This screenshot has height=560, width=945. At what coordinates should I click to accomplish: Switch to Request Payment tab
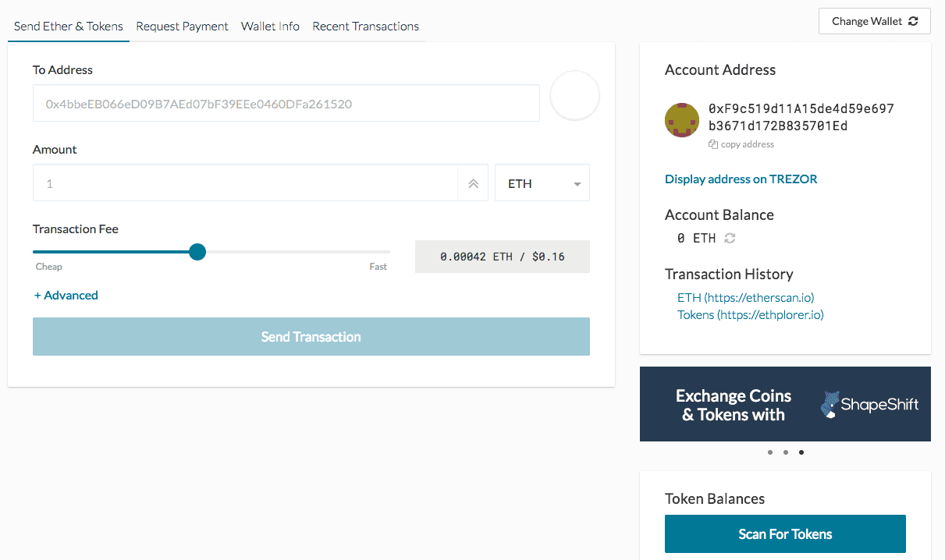pyautogui.click(x=182, y=26)
